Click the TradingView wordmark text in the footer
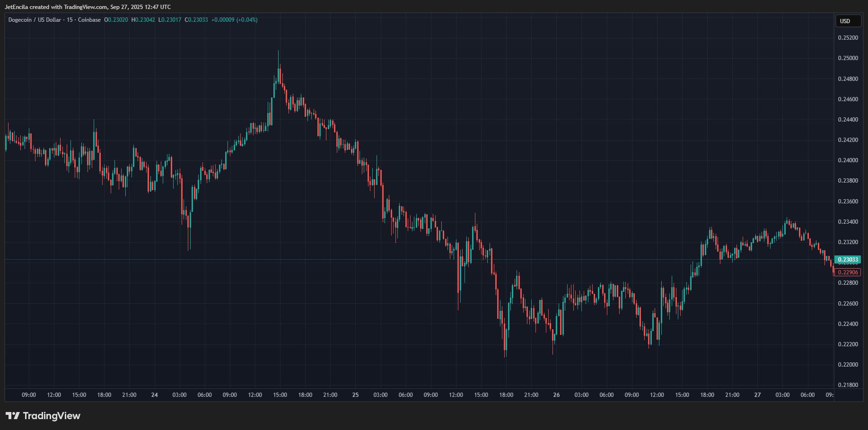868x430 pixels. point(52,416)
